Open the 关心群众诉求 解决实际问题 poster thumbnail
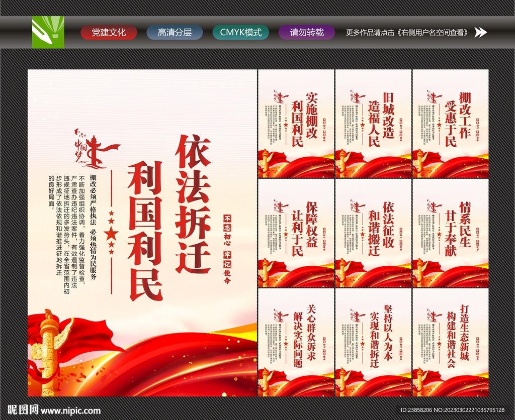This screenshot has height=420, width=515. [x=296, y=343]
